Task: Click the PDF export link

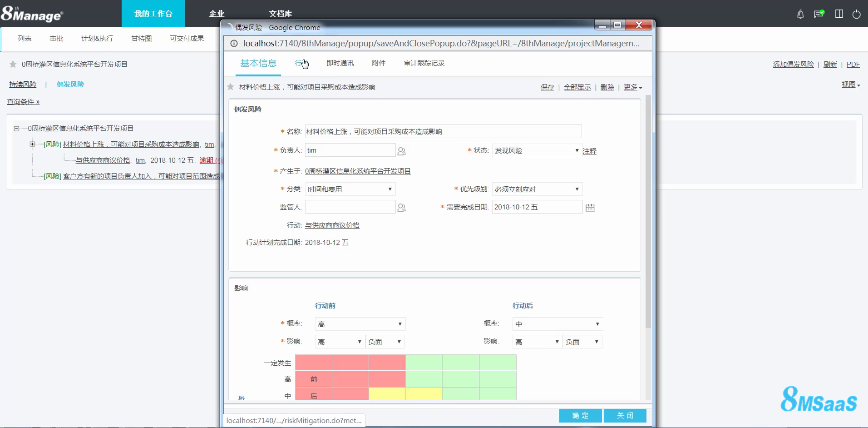Action: pyautogui.click(x=853, y=65)
